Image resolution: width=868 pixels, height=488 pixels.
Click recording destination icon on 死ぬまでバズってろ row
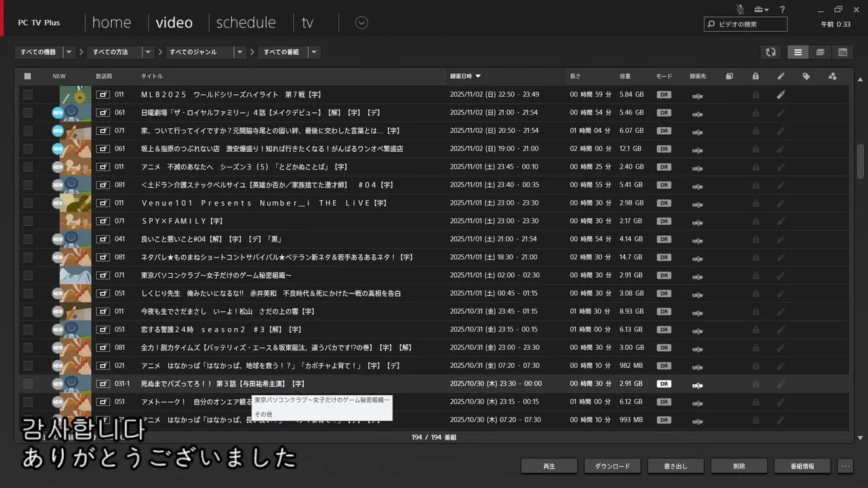[x=697, y=384]
